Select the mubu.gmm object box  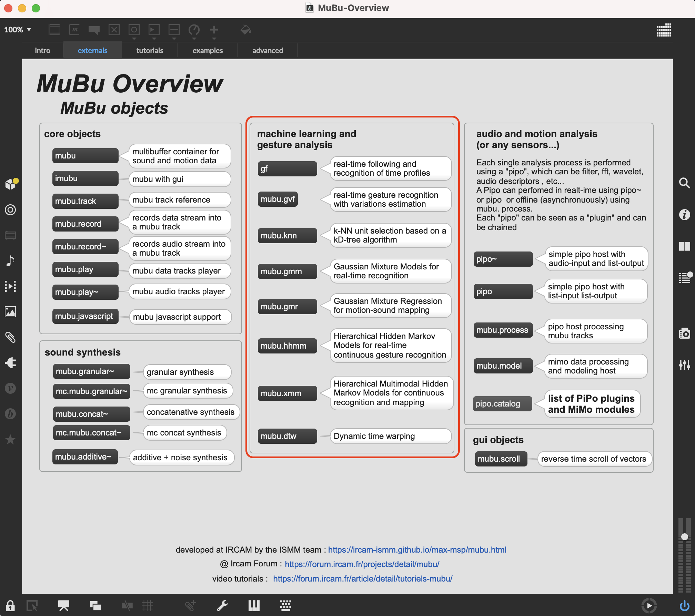tap(287, 271)
